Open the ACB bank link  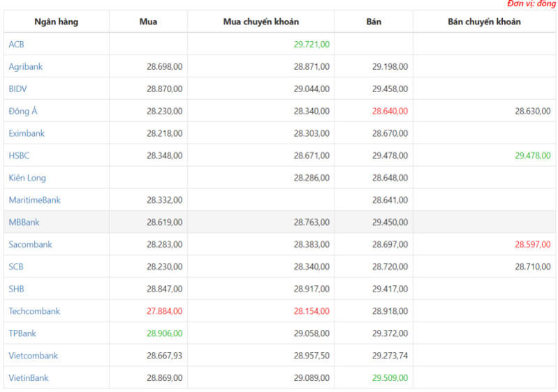pyautogui.click(x=16, y=45)
